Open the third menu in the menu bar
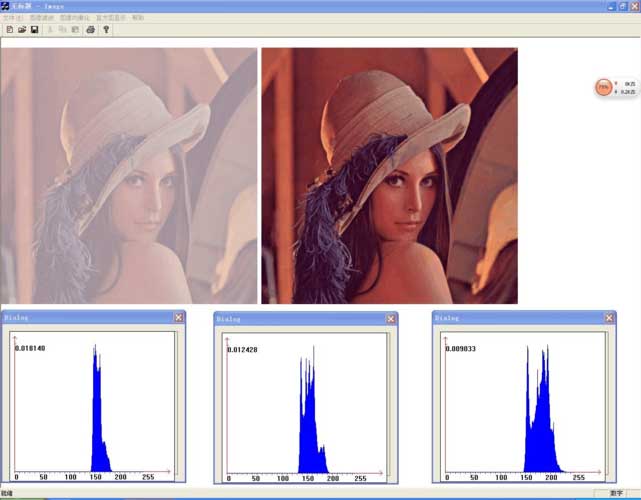641x500 pixels. (74, 18)
